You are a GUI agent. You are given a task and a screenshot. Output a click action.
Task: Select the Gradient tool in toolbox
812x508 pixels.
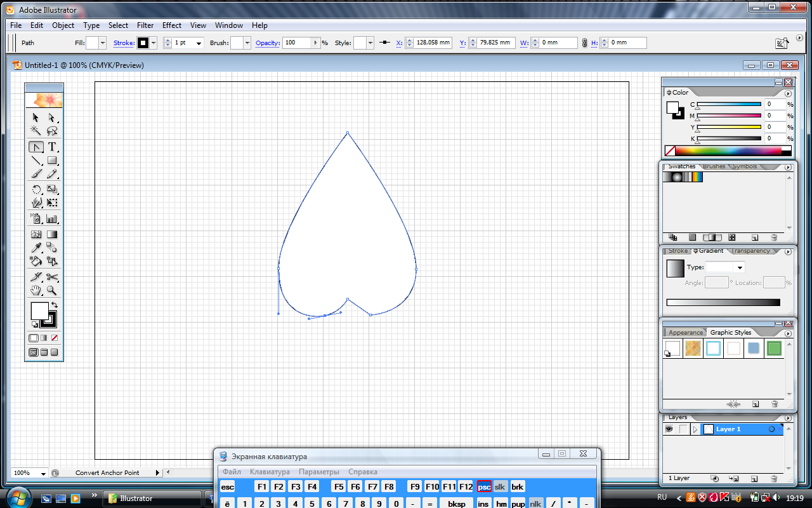click(x=52, y=234)
